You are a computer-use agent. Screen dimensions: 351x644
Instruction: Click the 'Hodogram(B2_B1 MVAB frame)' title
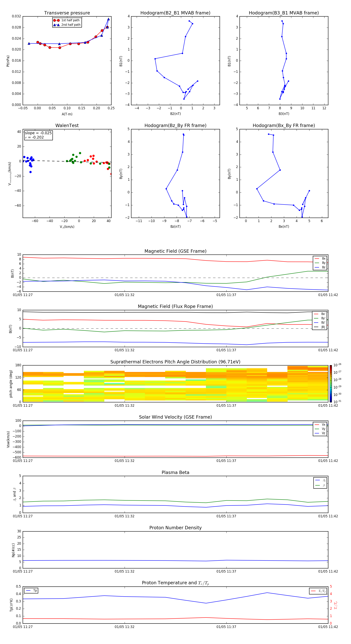click(x=175, y=13)
